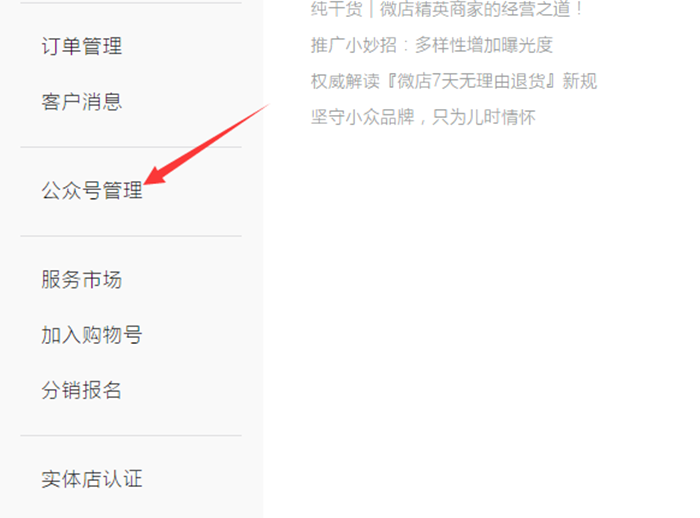
Task: Open the 7-day no-reason return rules link
Action: 454,81
